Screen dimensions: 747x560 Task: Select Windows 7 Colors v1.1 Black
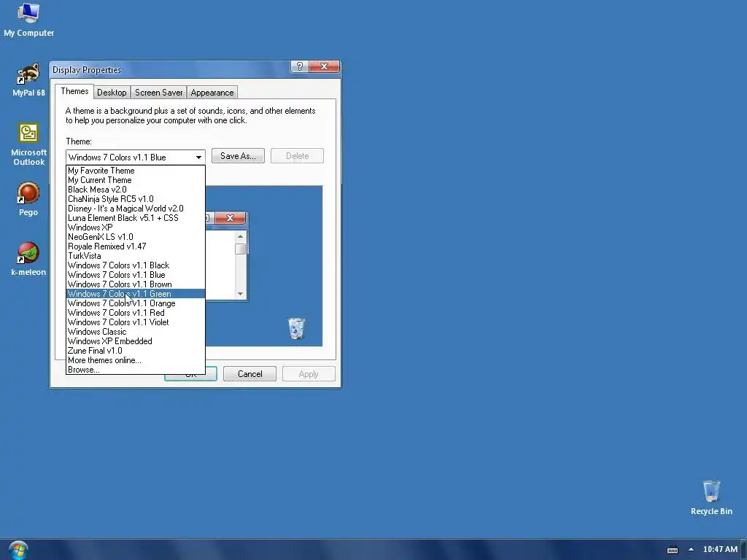point(135,265)
